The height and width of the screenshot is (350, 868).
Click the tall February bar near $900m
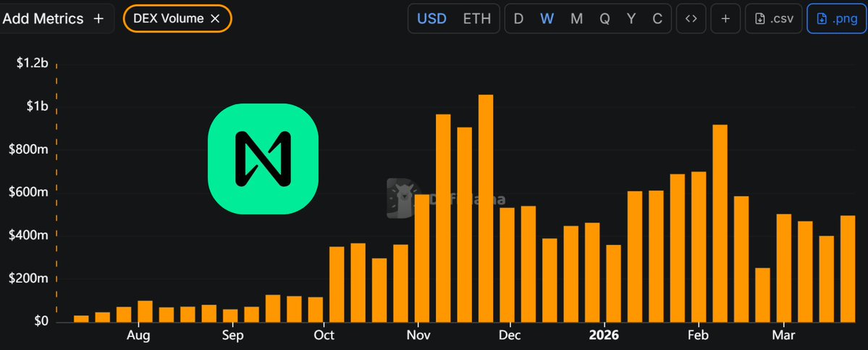point(720,223)
